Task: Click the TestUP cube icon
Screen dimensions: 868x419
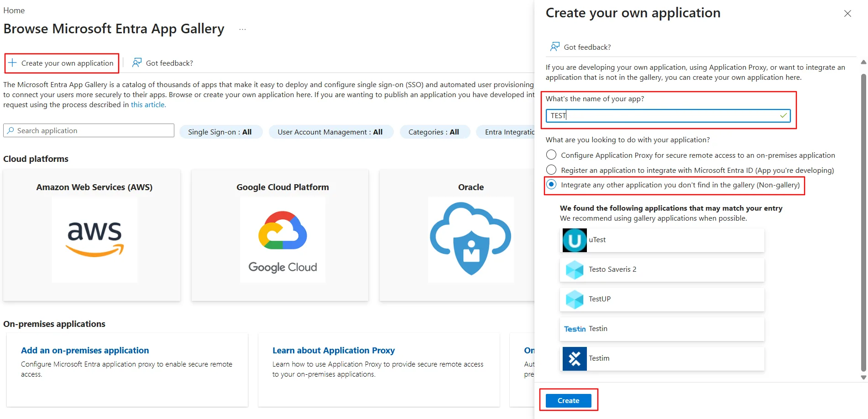Action: pos(575,300)
